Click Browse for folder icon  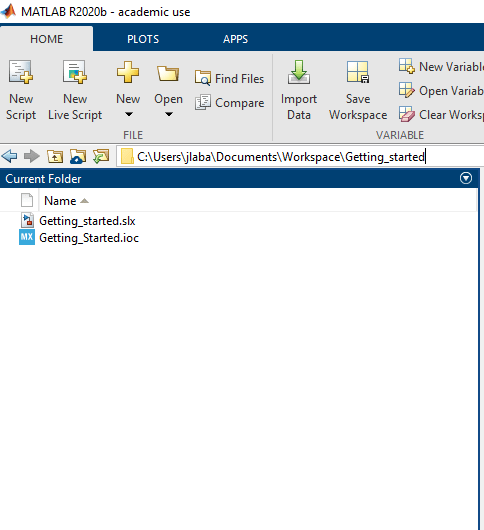click(x=101, y=156)
